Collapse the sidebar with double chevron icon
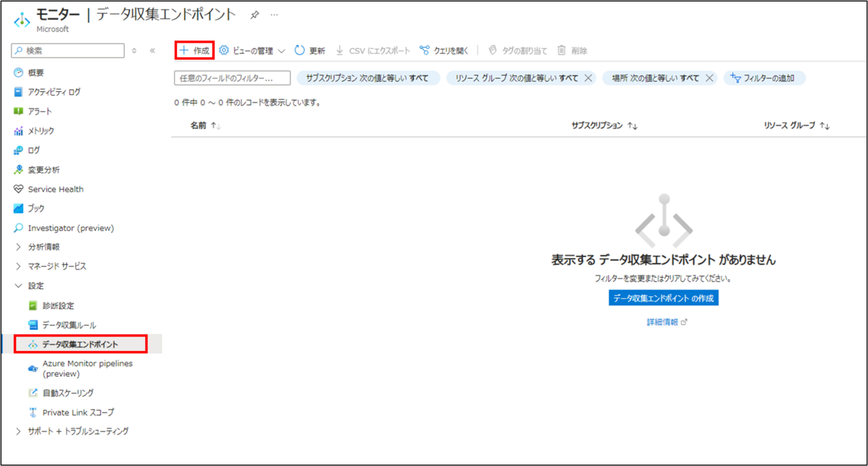The width and height of the screenshot is (868, 466). pyautogui.click(x=152, y=51)
